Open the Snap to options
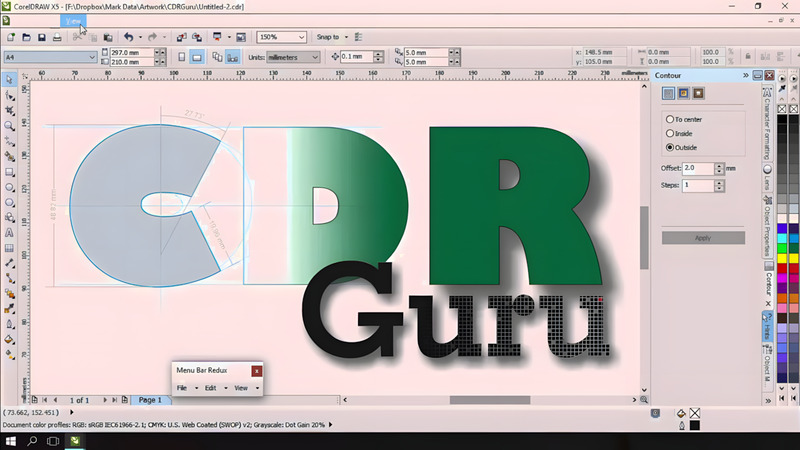Screen dimensions: 800x450 332,37
